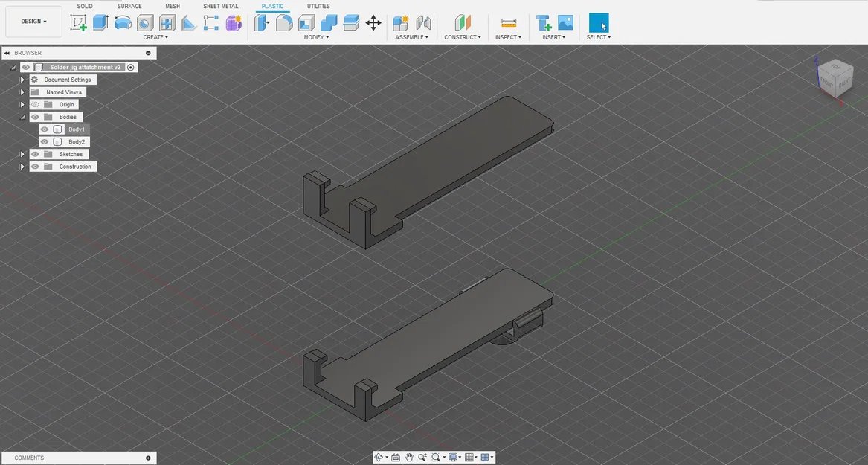Expand the Sketches folder
The image size is (868, 465).
(x=23, y=154)
